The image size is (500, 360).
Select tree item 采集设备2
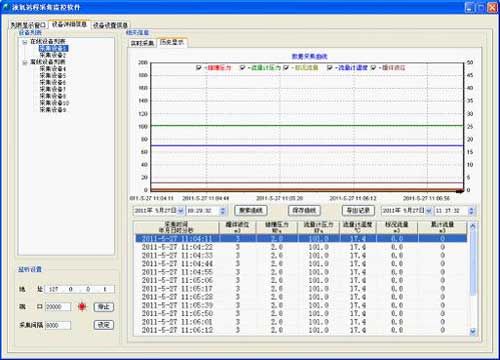(x=53, y=55)
